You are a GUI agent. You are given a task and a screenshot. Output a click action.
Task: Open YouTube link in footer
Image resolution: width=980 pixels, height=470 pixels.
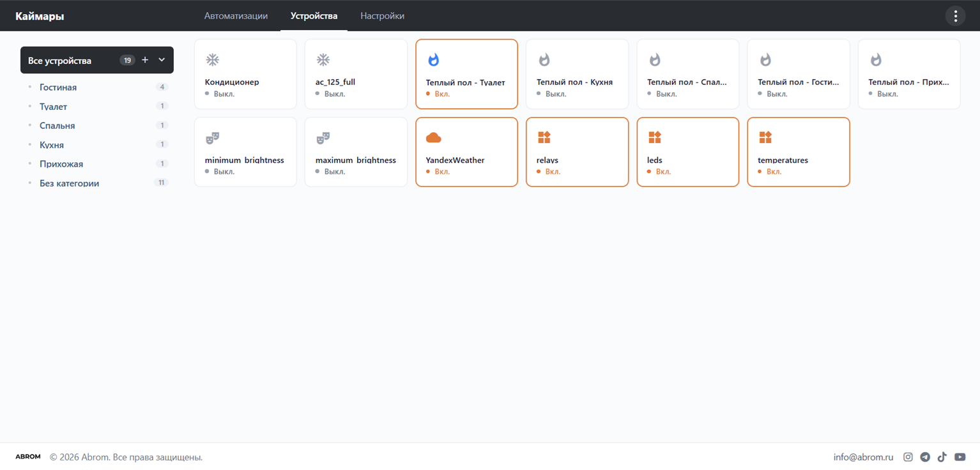tap(960, 457)
